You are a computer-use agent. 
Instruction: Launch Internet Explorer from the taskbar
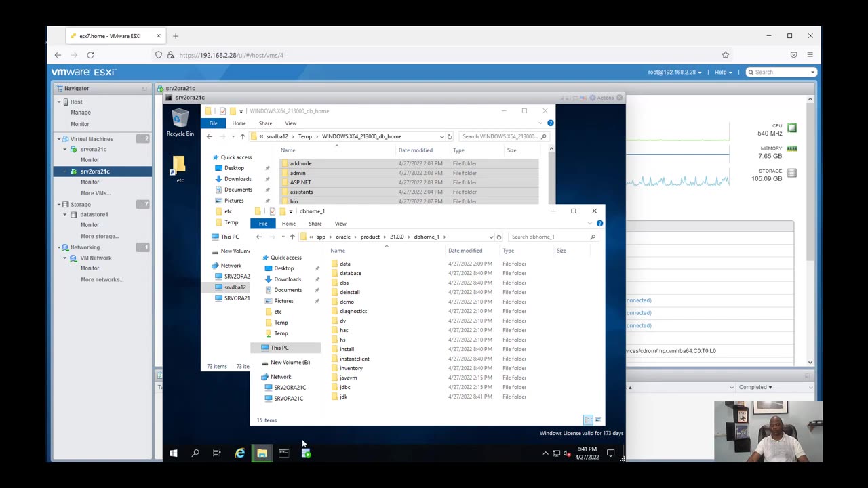pyautogui.click(x=239, y=453)
